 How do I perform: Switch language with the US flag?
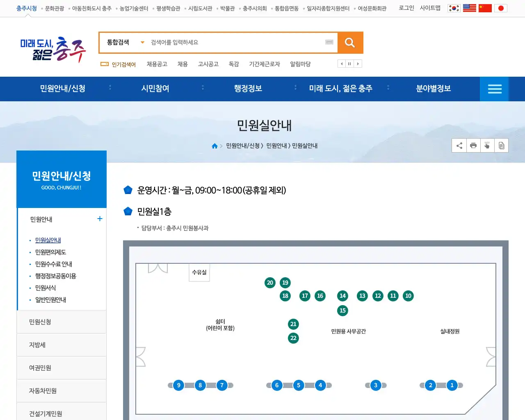(x=470, y=8)
